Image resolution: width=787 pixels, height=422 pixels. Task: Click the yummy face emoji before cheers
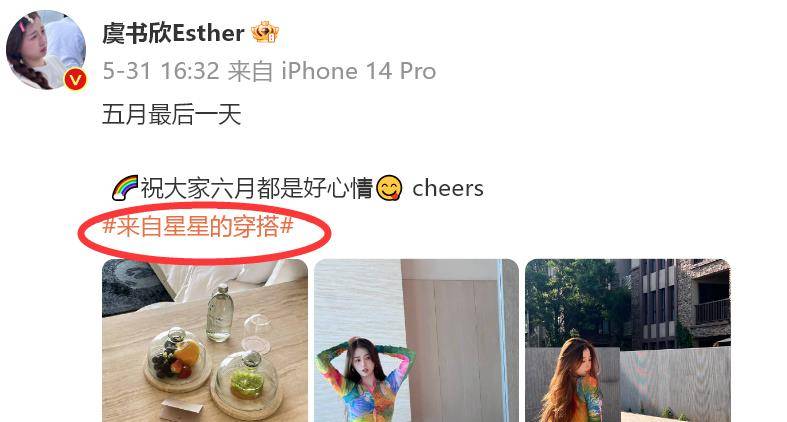pos(389,188)
